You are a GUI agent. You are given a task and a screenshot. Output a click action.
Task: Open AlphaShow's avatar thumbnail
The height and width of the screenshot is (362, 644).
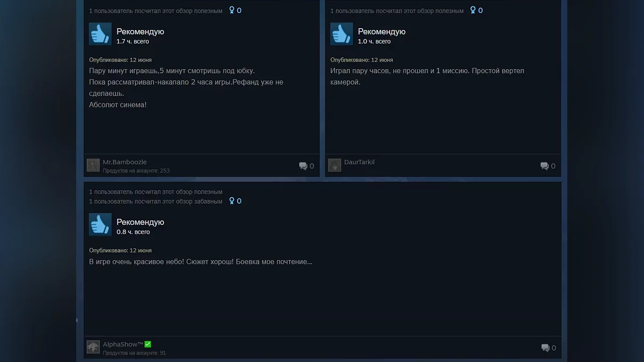click(93, 347)
